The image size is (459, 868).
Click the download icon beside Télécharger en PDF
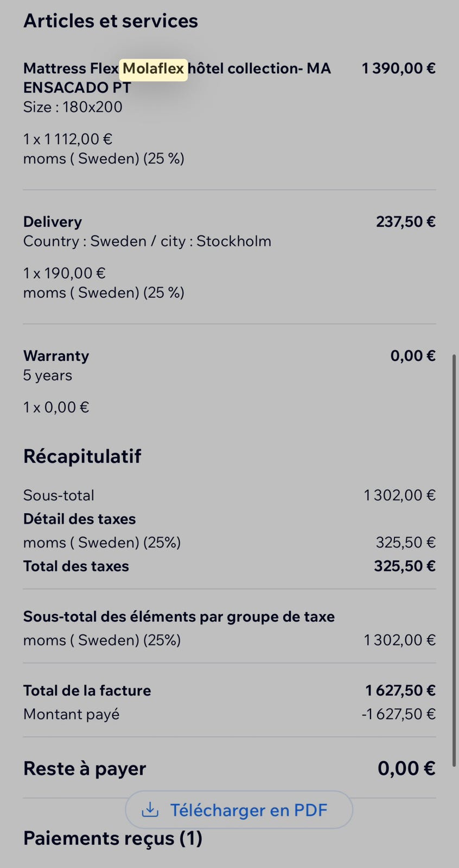150,810
